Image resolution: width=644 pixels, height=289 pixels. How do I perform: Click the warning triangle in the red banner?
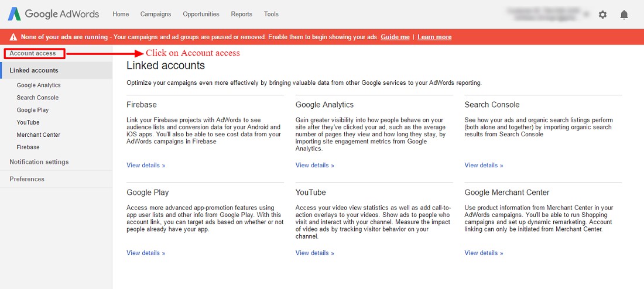click(x=13, y=37)
